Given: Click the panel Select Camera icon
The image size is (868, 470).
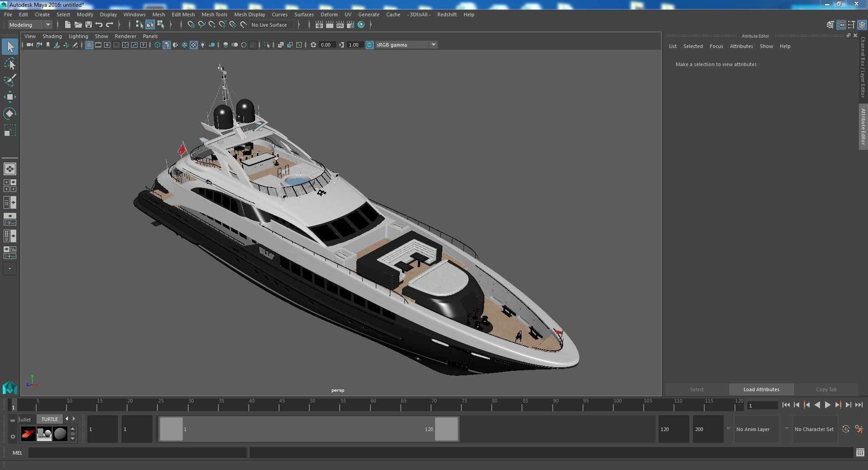Looking at the screenshot, I should pyautogui.click(x=29, y=45).
